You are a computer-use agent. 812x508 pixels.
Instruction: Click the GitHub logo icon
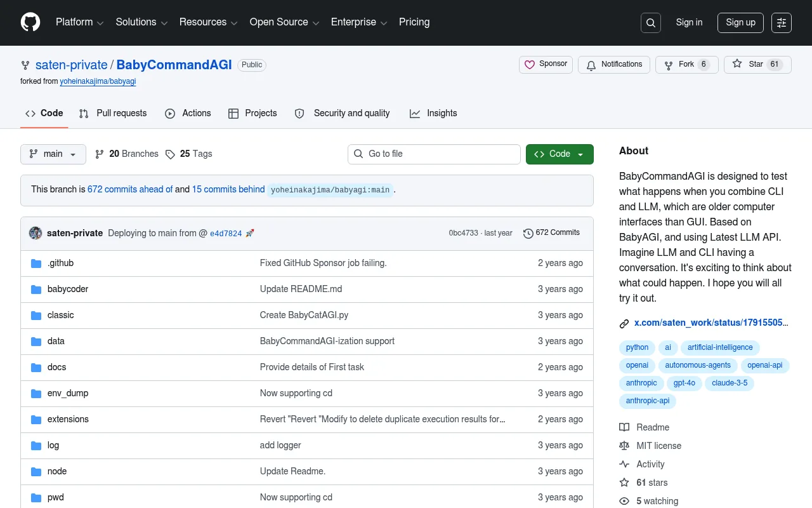pyautogui.click(x=30, y=22)
